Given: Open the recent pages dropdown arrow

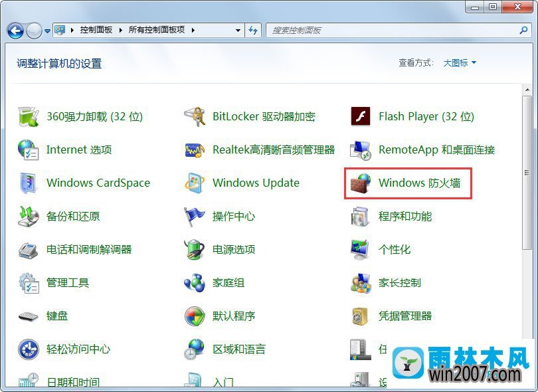Looking at the screenshot, I should (47, 31).
